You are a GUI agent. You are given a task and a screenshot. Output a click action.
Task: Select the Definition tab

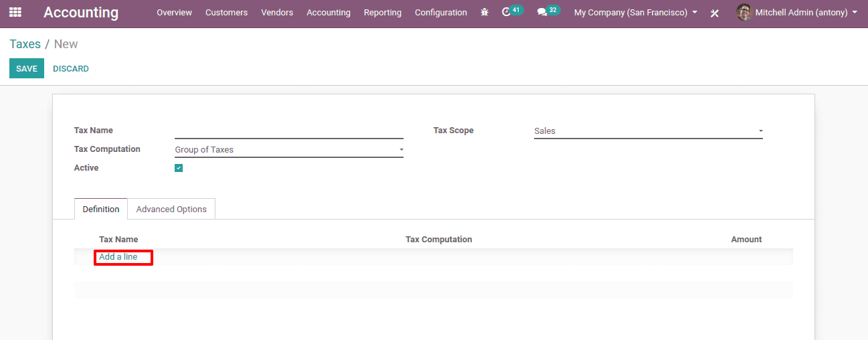[x=101, y=209]
